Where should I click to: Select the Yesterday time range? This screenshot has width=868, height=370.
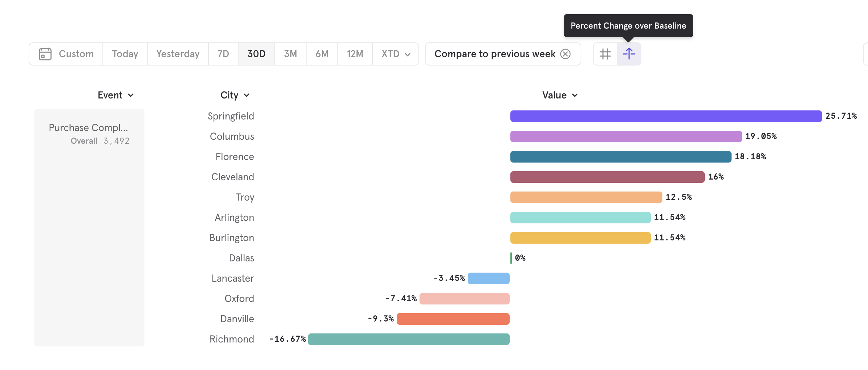[x=177, y=54]
